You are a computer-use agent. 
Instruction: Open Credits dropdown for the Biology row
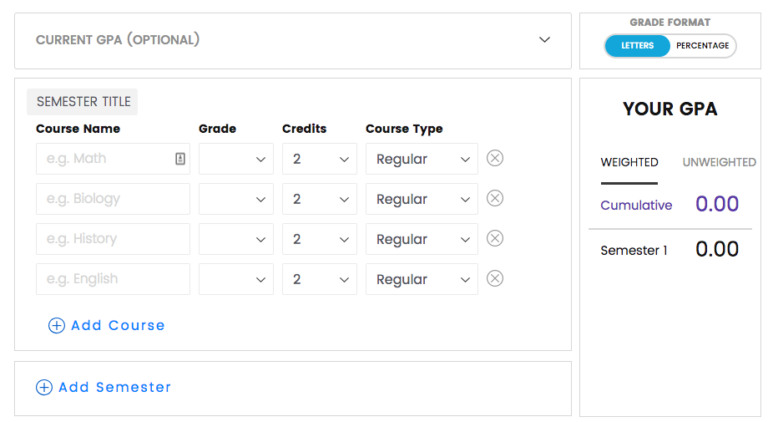319,199
